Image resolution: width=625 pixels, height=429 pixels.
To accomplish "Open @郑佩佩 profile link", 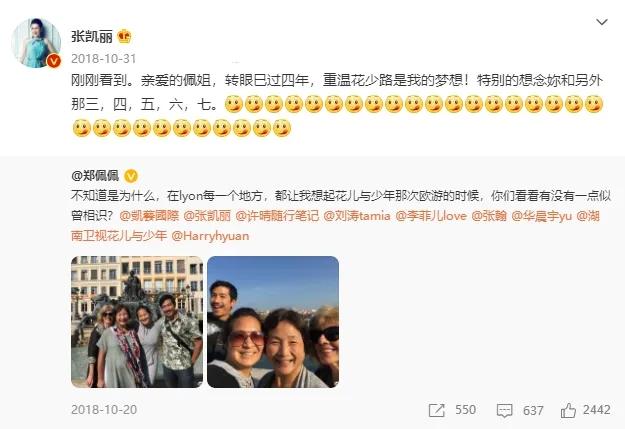I will point(95,175).
